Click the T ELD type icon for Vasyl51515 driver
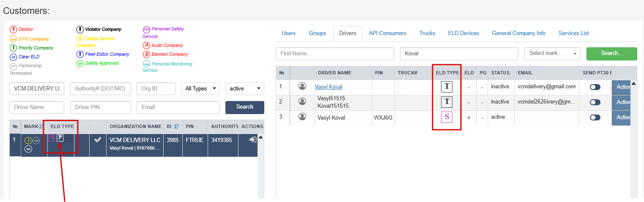Image resolution: width=644 pixels, height=202 pixels. point(447,101)
